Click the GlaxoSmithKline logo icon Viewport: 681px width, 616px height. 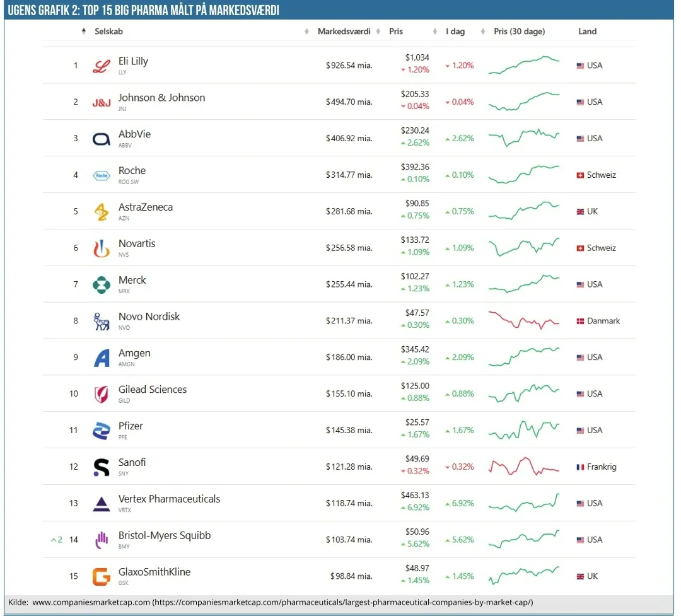(x=102, y=576)
